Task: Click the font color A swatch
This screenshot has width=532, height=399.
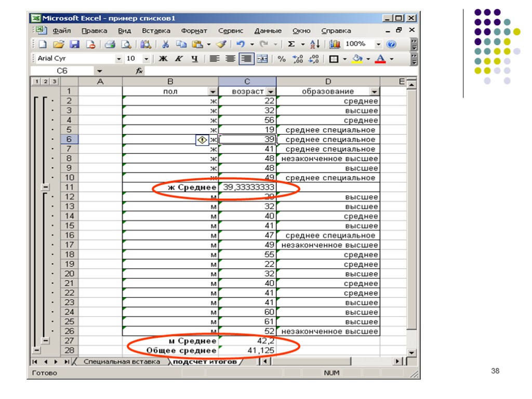Action: (x=380, y=59)
